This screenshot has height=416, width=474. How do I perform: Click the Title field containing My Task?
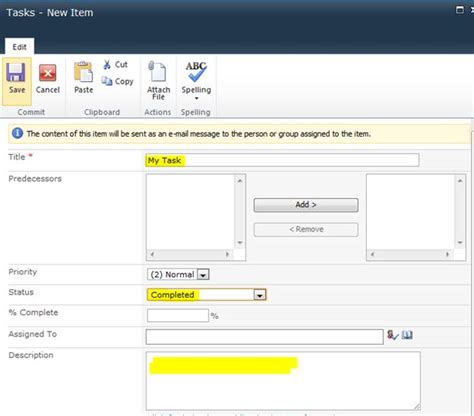(x=282, y=160)
